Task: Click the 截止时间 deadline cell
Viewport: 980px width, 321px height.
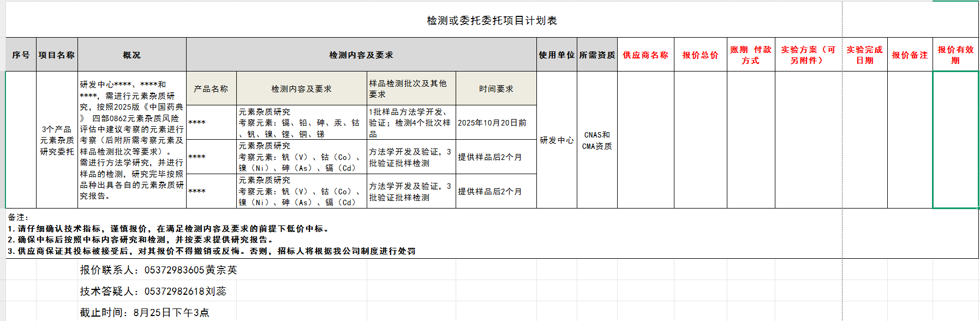Action: click(145, 312)
